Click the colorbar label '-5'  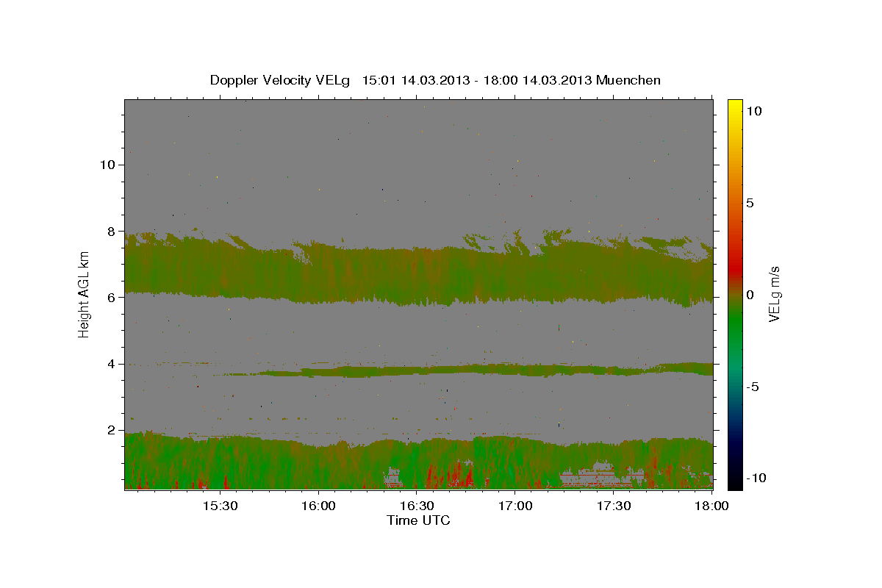(x=753, y=387)
